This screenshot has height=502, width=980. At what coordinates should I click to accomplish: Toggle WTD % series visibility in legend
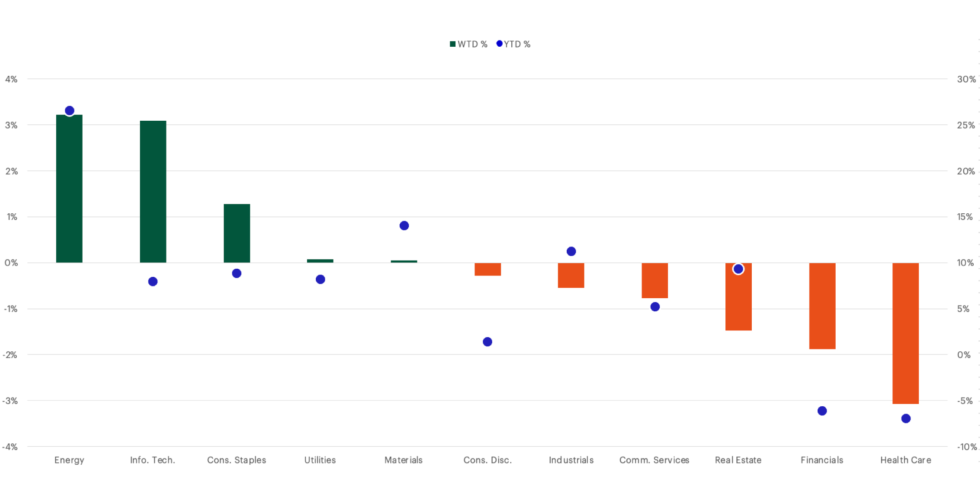pos(452,44)
